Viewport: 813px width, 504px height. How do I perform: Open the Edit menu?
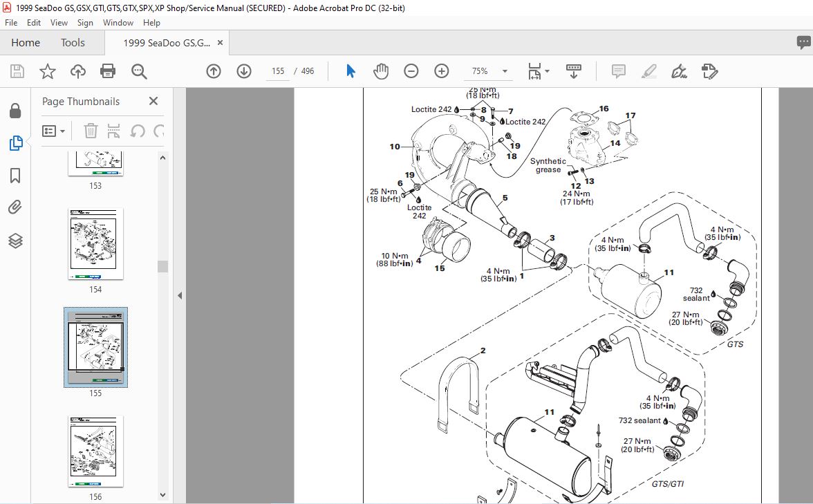(x=34, y=23)
